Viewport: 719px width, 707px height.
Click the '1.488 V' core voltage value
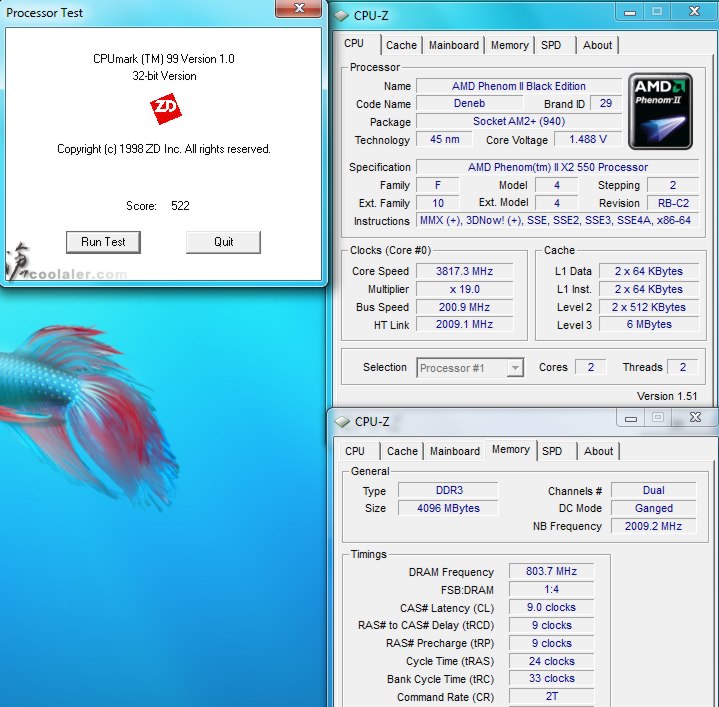tap(587, 139)
